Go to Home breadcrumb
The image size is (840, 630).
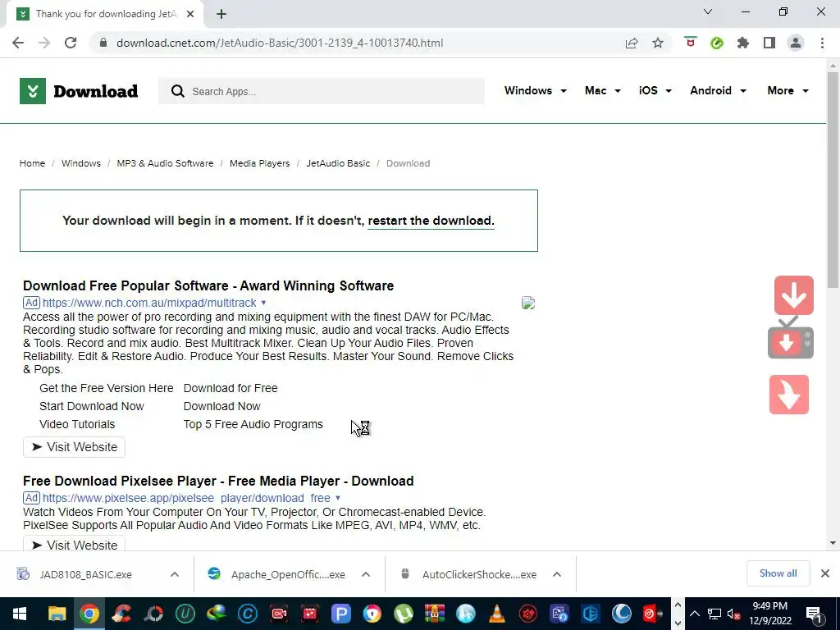click(x=32, y=163)
